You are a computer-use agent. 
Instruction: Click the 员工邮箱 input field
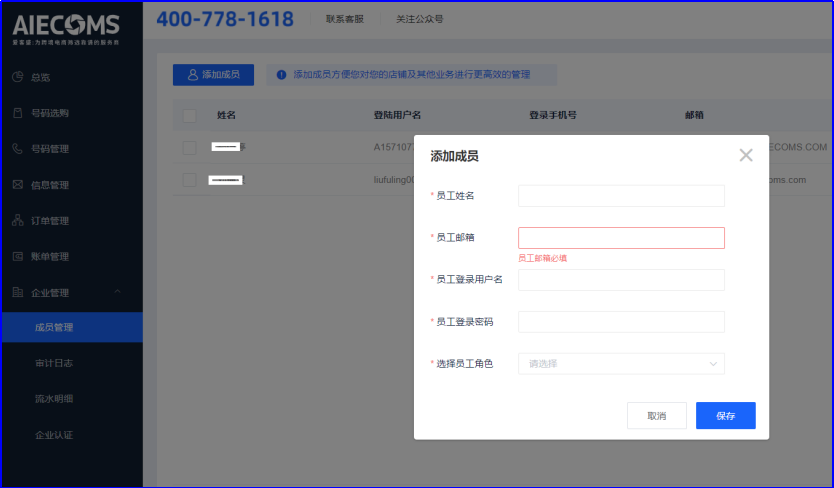(621, 238)
